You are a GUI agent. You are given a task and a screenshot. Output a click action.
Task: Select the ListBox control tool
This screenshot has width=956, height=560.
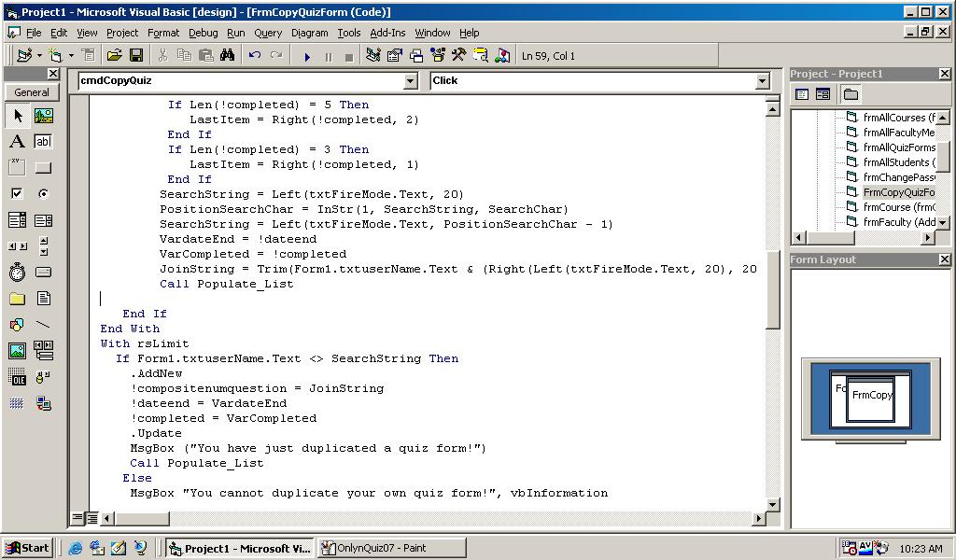[x=43, y=220]
